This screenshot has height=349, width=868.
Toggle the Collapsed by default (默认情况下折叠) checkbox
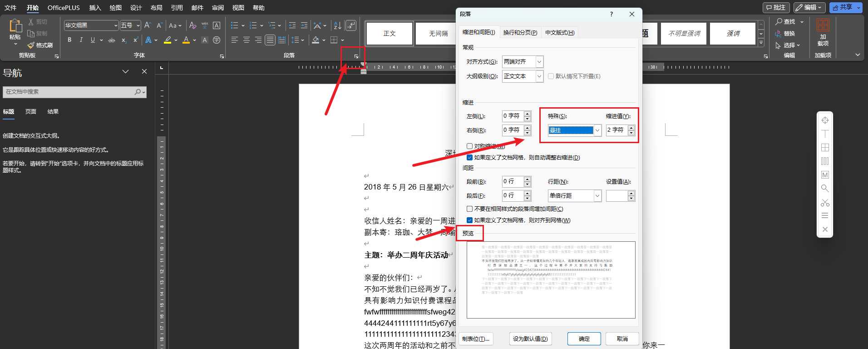tap(551, 76)
